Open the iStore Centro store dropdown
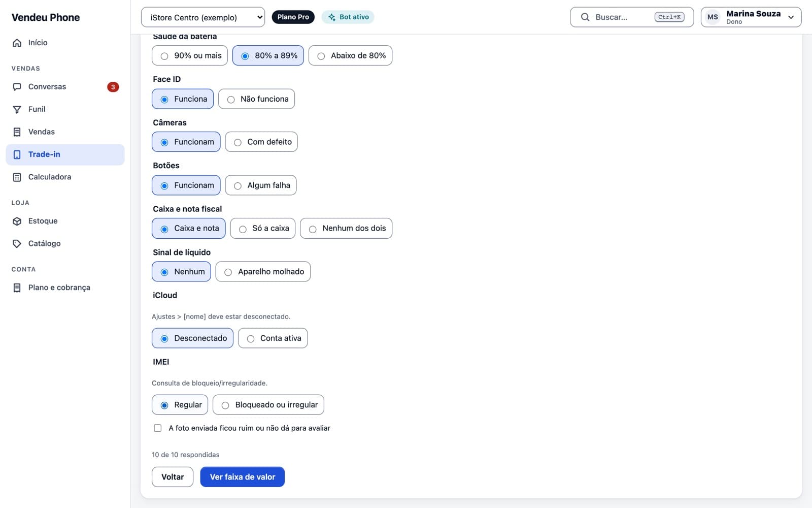This screenshot has width=812, height=508. pos(203,17)
